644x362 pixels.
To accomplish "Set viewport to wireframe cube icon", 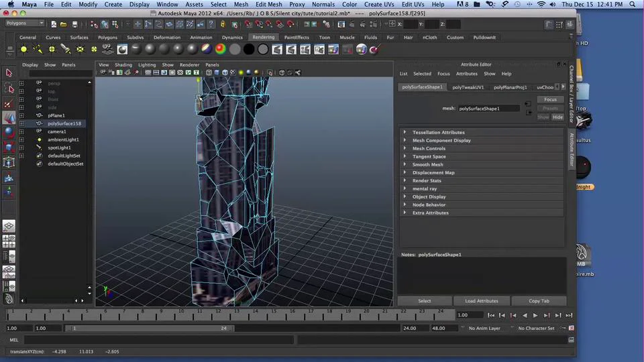I will (209, 72).
